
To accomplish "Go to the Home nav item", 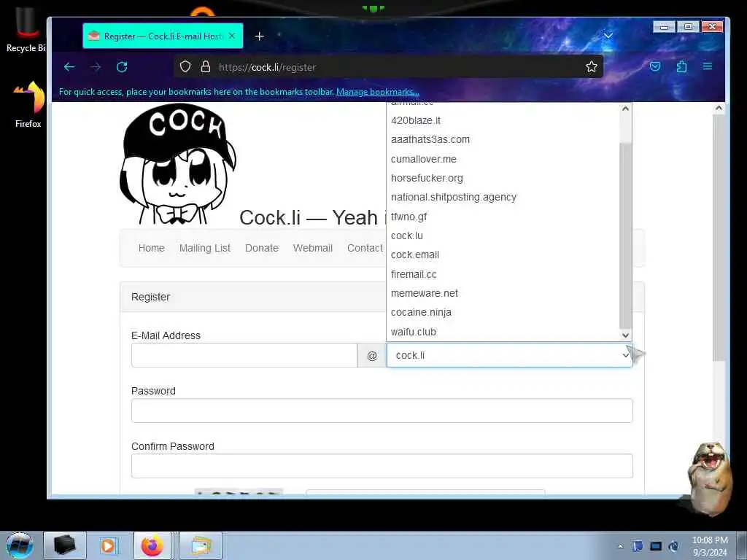I will pyautogui.click(x=152, y=248).
